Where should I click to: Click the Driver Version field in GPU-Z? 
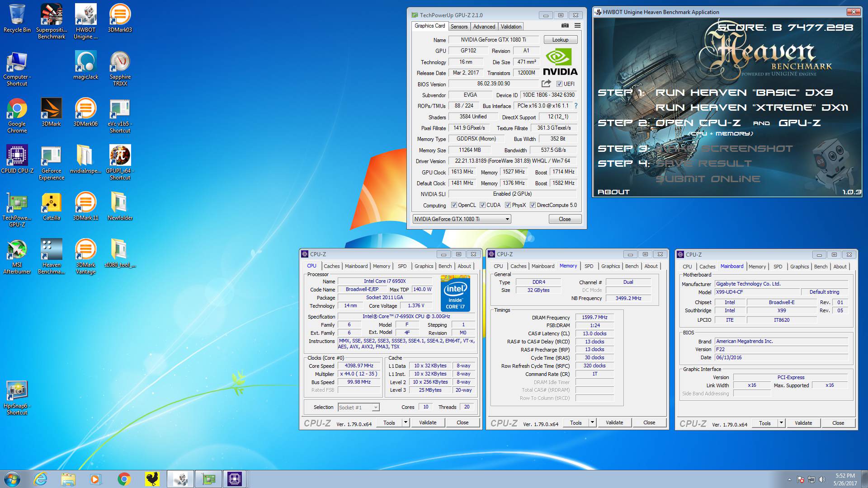(512, 161)
